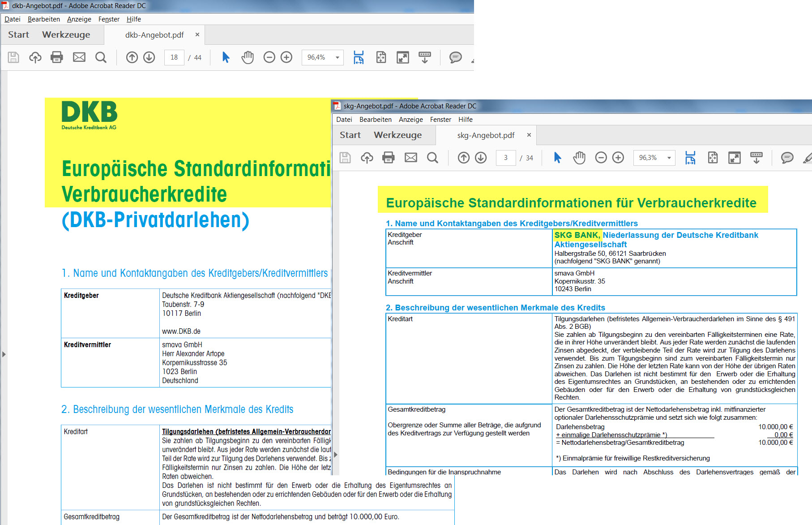
Task: Click Taubenstr. 7-9 address text
Action: coord(183,305)
